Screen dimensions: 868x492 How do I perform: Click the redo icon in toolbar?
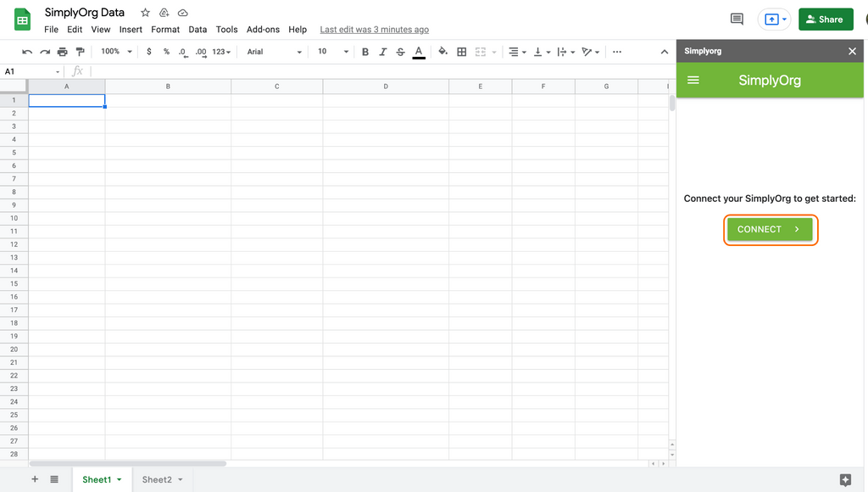45,52
